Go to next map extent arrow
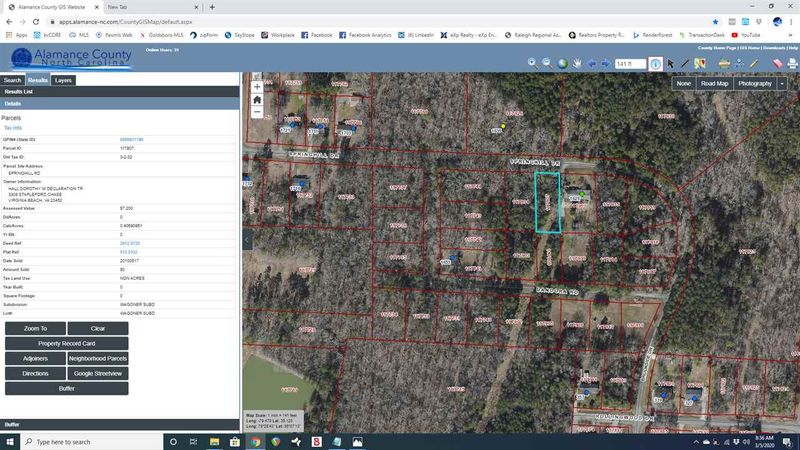The image size is (800, 450). tap(606, 63)
